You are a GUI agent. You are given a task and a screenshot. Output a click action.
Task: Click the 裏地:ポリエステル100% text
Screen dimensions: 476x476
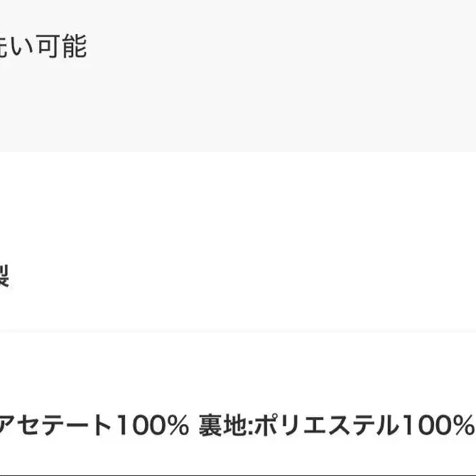[337, 425]
